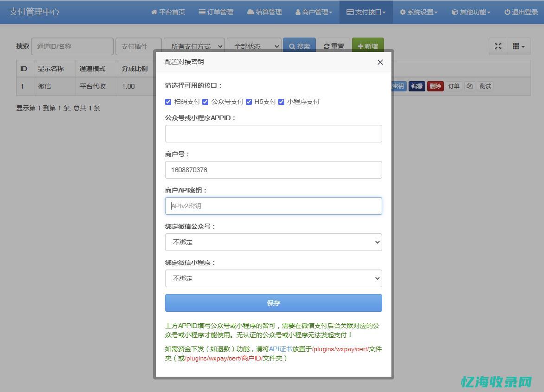This screenshot has height=392, width=544.
Task: Click 退出登录 to log out
Action: click(521, 12)
